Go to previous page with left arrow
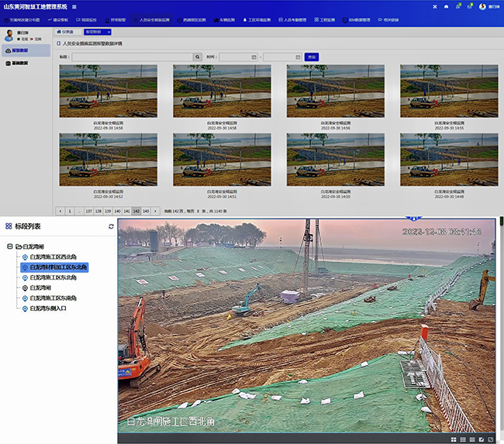Screen dimensions: 504x444 click(60, 211)
